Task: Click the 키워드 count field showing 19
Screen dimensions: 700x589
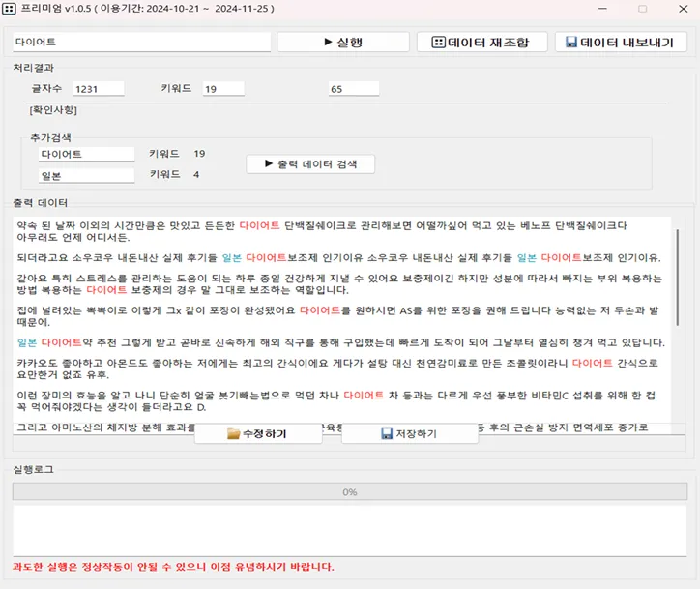Action: point(223,89)
